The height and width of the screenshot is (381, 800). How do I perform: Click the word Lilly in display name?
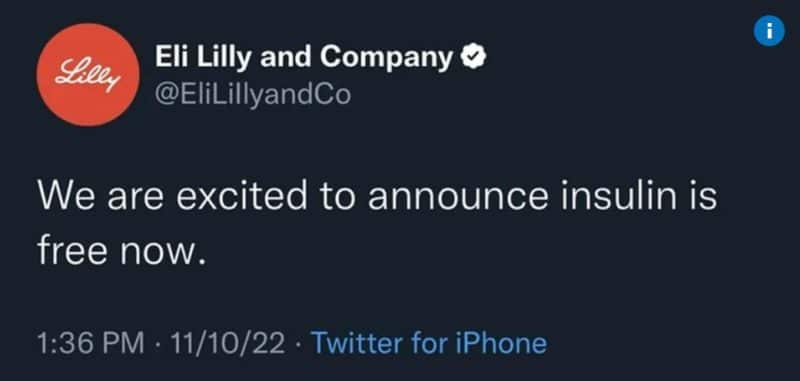tap(224, 58)
